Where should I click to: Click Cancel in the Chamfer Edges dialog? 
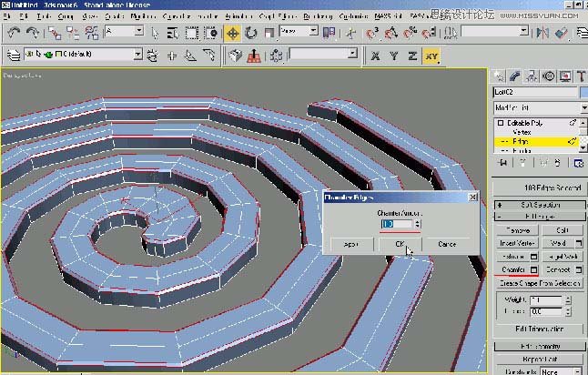tap(447, 244)
